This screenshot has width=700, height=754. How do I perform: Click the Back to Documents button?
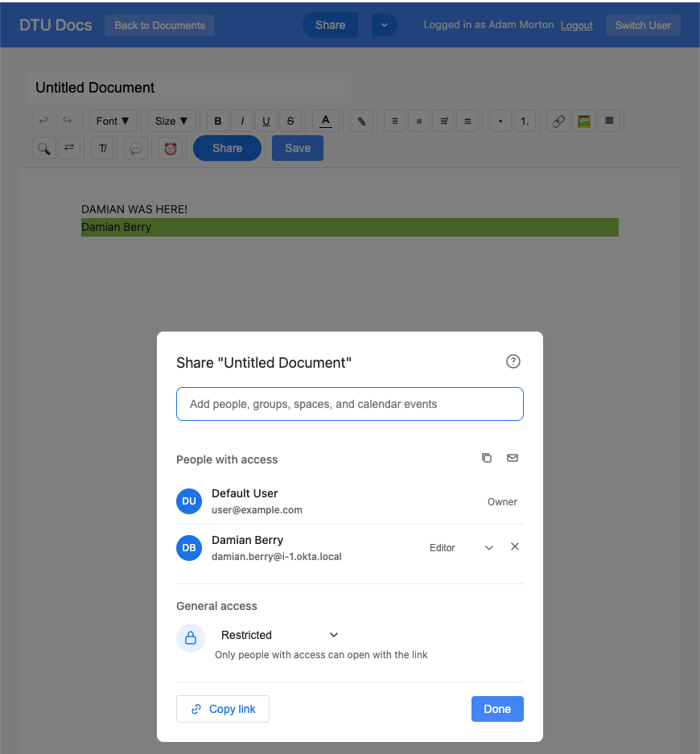point(159,25)
